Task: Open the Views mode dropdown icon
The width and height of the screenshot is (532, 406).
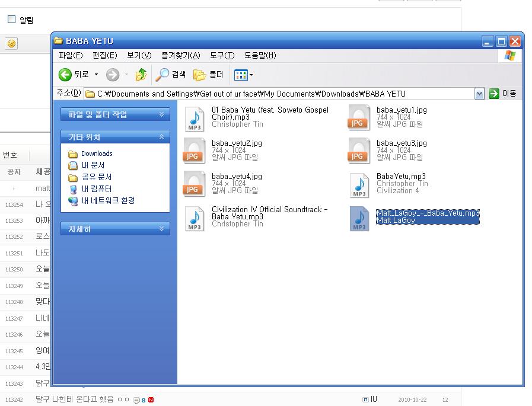Action: coord(243,75)
